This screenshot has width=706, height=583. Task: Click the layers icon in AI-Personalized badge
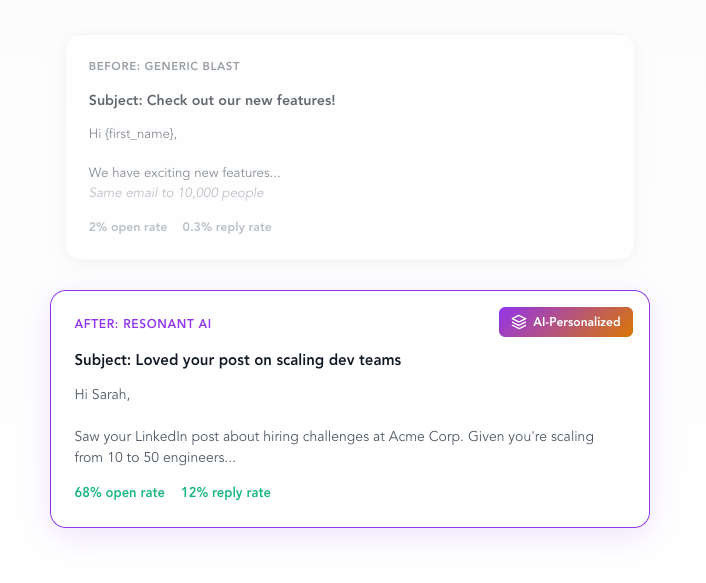click(519, 322)
